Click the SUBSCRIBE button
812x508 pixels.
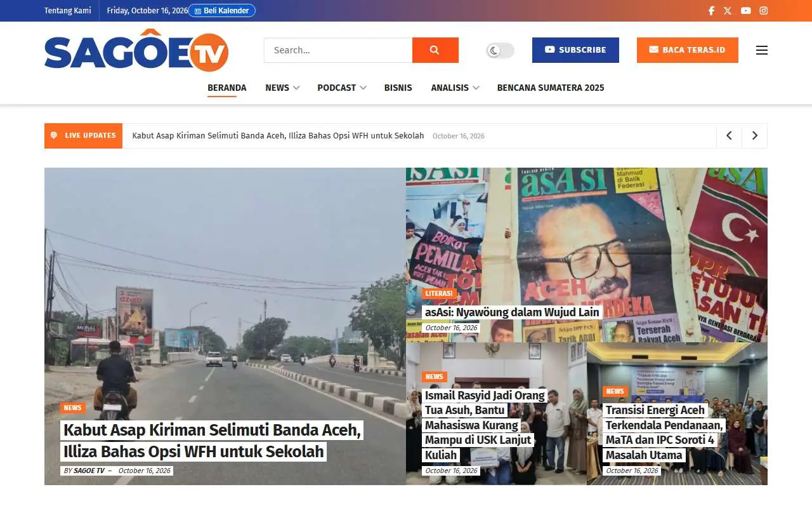(x=575, y=50)
